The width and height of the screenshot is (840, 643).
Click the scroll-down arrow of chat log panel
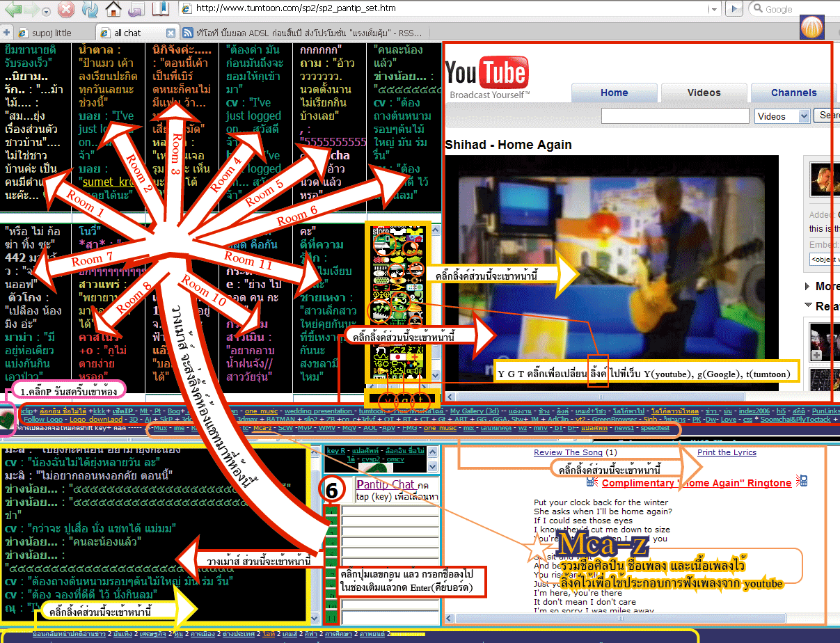(315, 618)
